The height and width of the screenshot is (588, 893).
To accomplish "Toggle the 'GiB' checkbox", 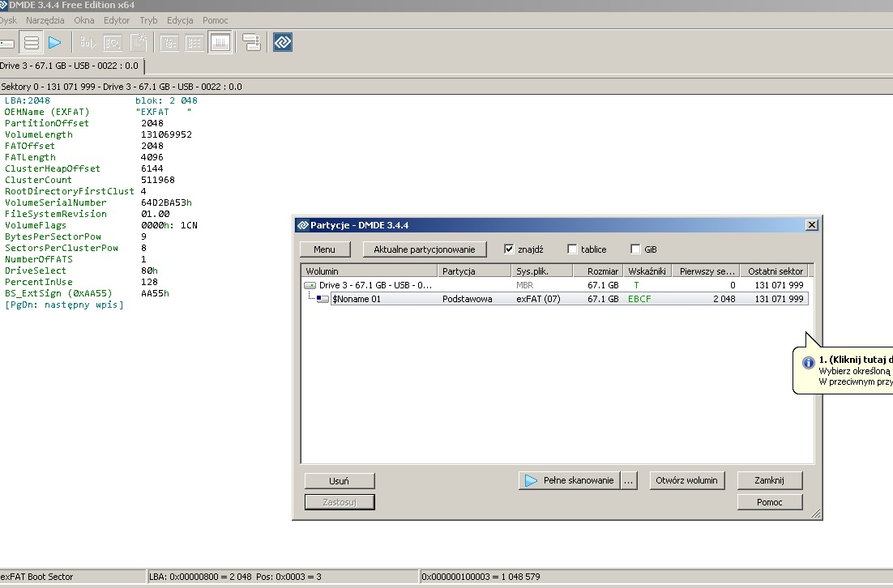I will [x=635, y=249].
